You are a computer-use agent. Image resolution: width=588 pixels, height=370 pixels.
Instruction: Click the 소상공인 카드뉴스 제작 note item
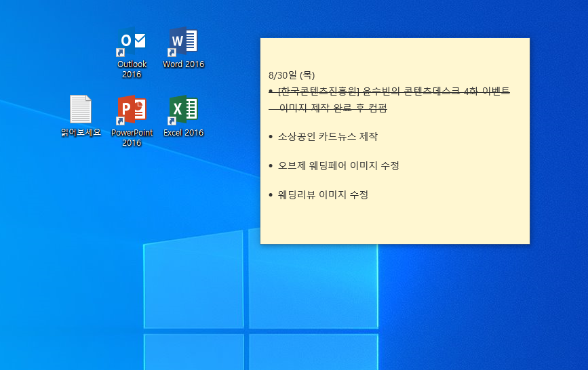pos(328,136)
